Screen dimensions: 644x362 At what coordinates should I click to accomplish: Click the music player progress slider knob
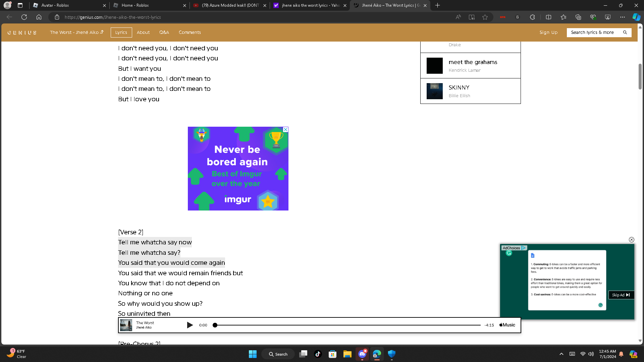(215, 325)
